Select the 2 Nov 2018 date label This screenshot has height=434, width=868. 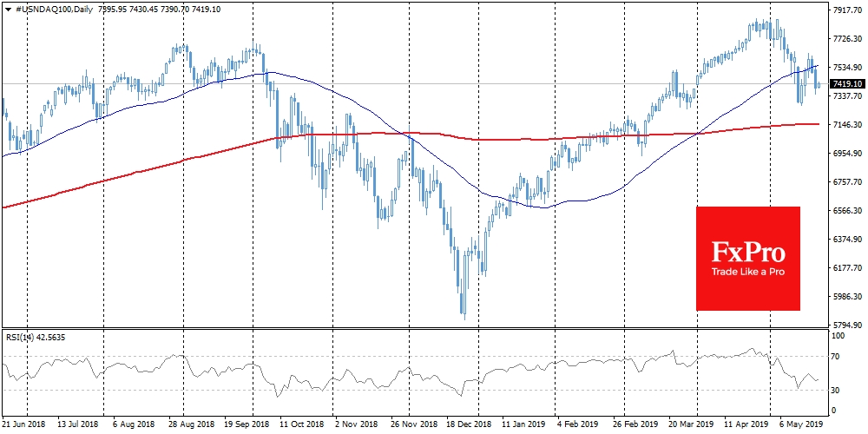(x=358, y=426)
